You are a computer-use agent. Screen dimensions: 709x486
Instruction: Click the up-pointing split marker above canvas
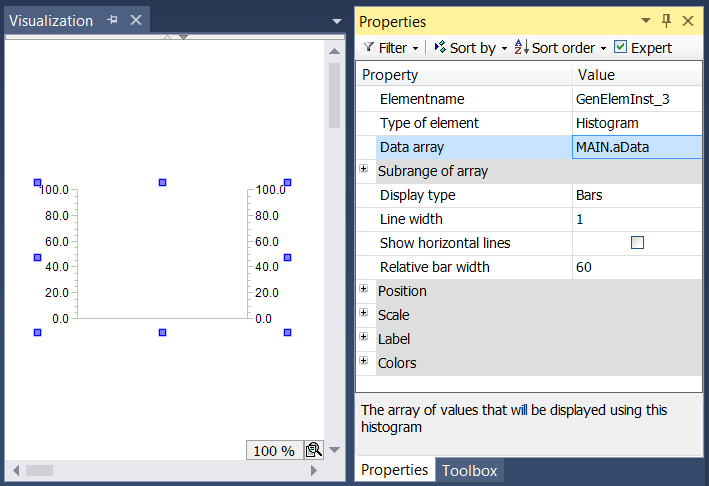click(x=167, y=37)
